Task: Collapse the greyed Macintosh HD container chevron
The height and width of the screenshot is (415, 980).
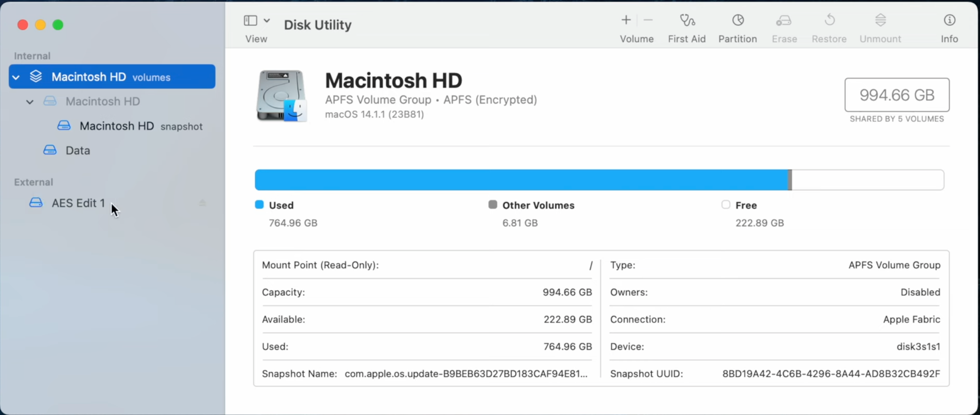Action: (30, 101)
